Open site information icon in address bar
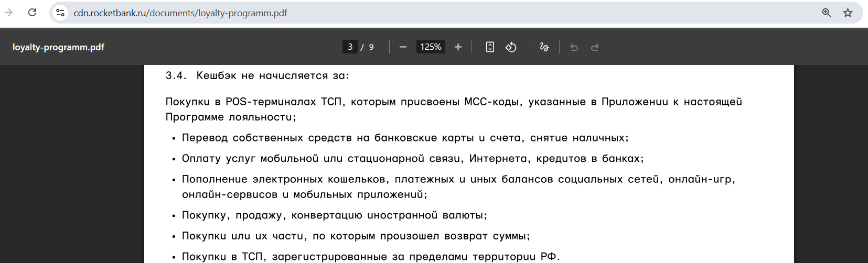Image resolution: width=868 pixels, height=263 pixels. coord(61,13)
